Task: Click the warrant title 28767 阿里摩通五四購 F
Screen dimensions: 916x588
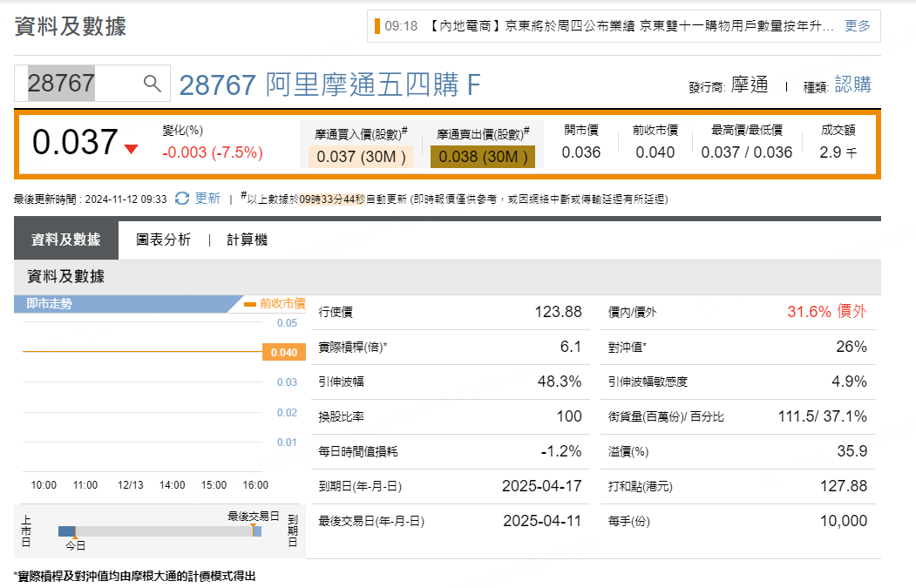Action: (329, 84)
